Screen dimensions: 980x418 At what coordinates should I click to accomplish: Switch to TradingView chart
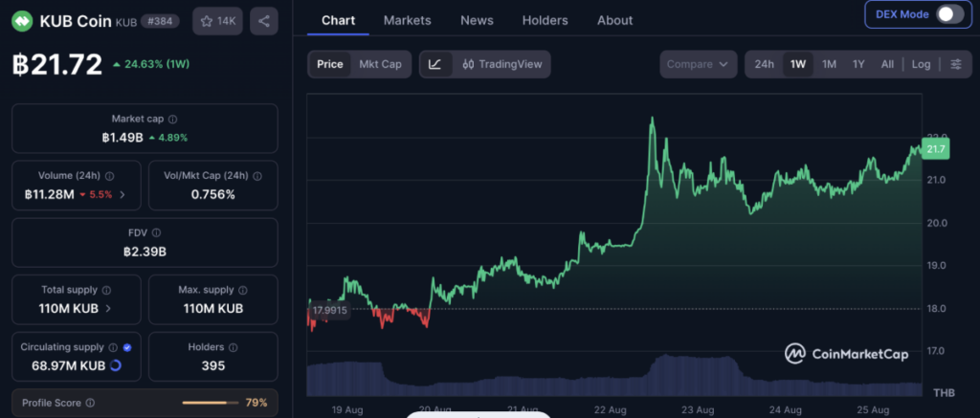[x=501, y=64]
